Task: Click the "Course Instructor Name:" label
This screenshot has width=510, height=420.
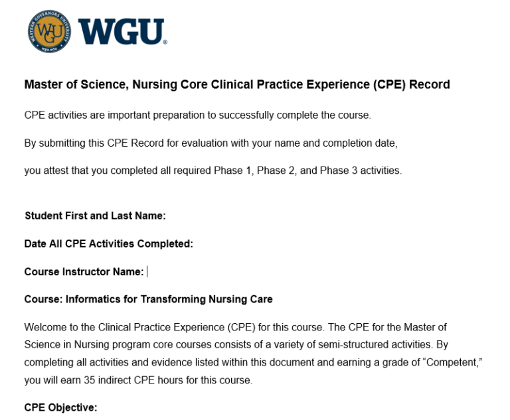Action: [x=84, y=271]
